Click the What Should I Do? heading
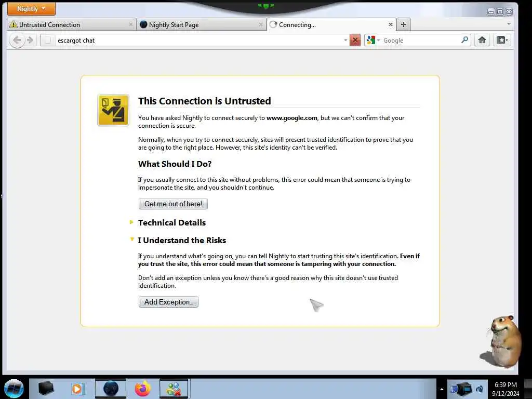 pos(175,164)
